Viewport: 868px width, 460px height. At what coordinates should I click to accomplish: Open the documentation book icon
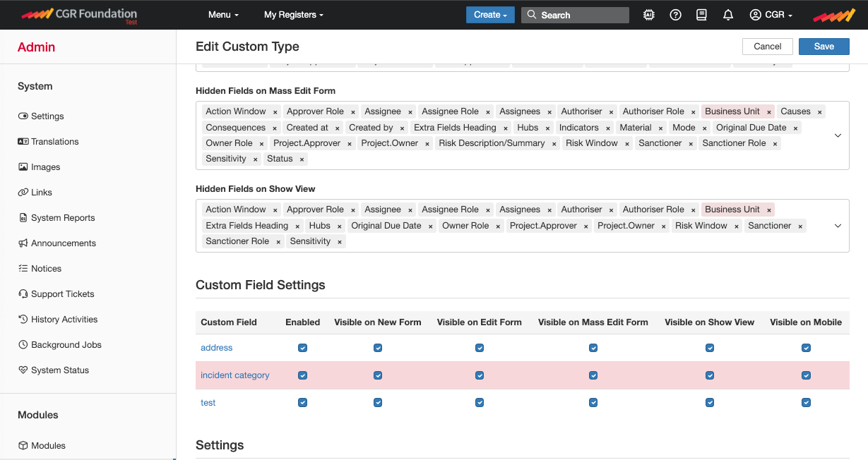(x=701, y=15)
